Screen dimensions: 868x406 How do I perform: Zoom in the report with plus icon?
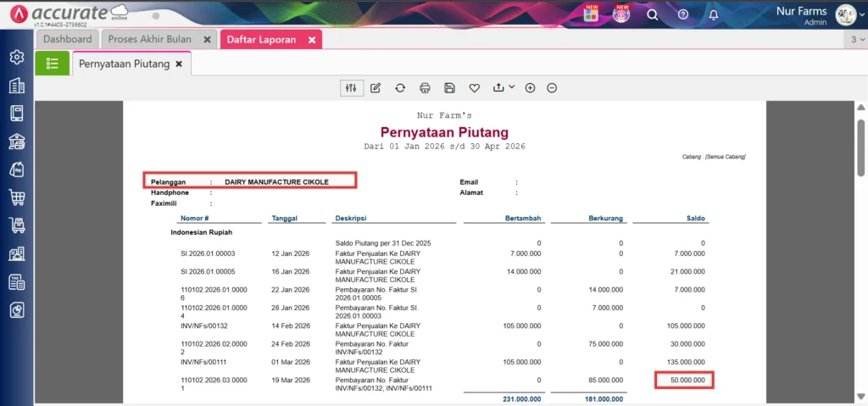tap(531, 88)
